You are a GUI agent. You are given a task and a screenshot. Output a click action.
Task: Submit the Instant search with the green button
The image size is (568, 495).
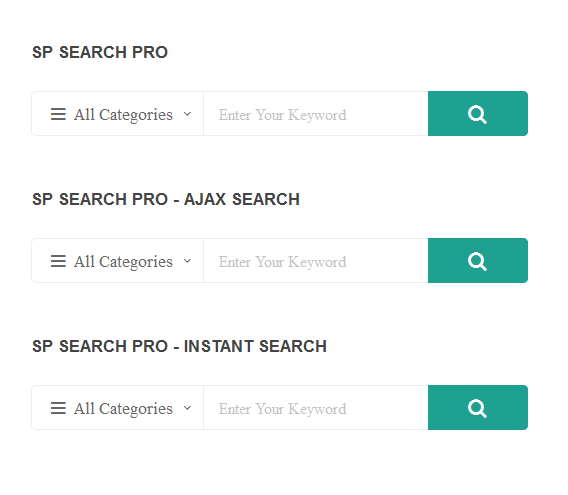[x=478, y=408]
